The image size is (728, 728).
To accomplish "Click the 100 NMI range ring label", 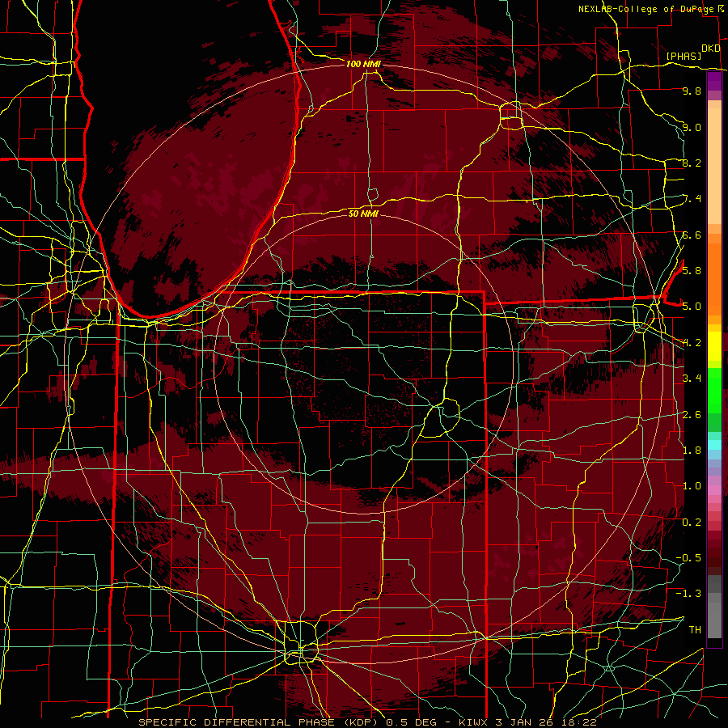I will (363, 64).
